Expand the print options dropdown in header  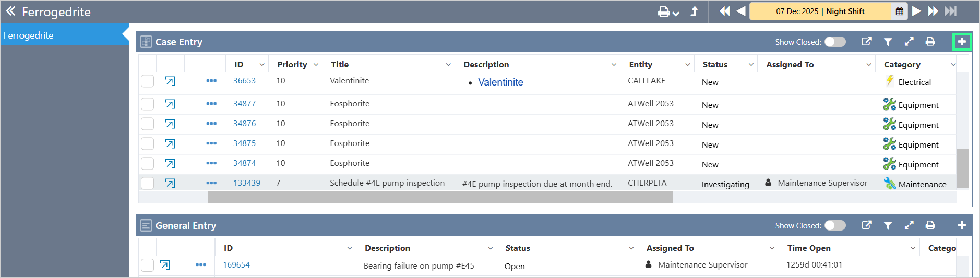(676, 13)
